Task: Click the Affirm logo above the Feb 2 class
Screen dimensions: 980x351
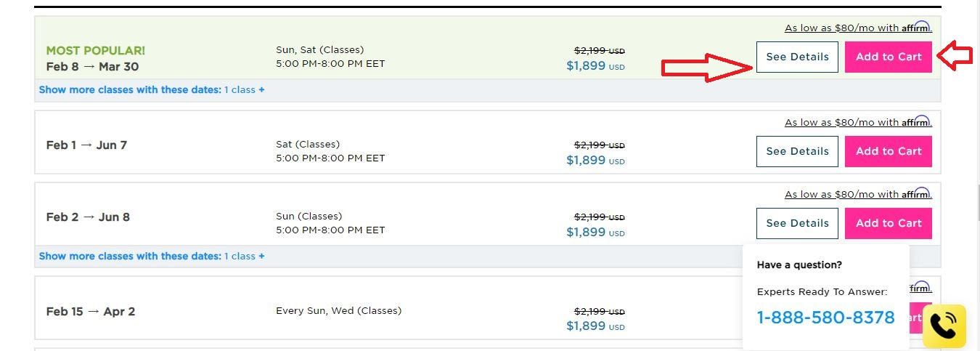Action: (917, 194)
